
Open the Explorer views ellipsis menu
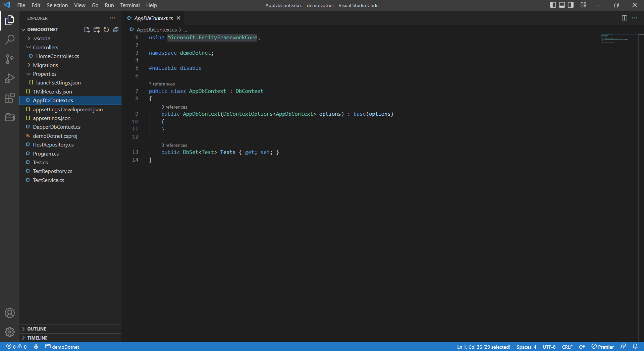pos(112,18)
